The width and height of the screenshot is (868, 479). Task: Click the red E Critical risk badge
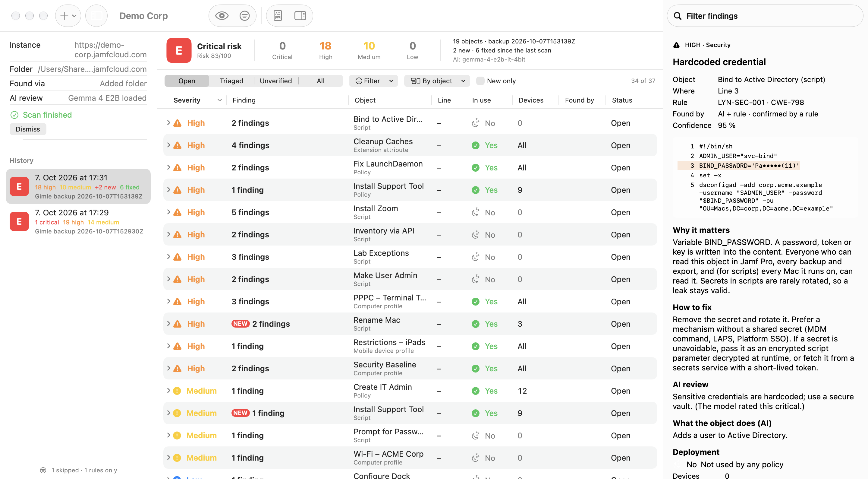pyautogui.click(x=179, y=51)
